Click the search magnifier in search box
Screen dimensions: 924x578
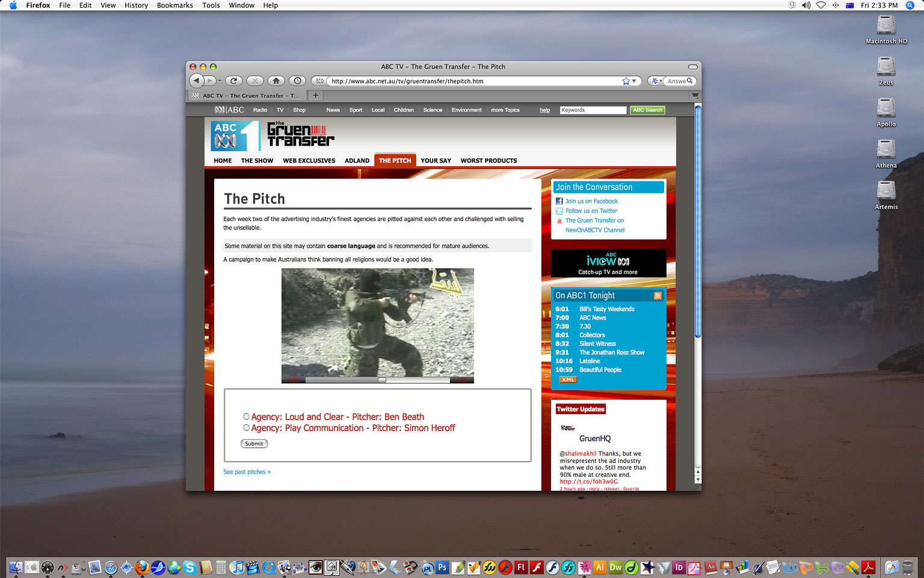coord(689,81)
